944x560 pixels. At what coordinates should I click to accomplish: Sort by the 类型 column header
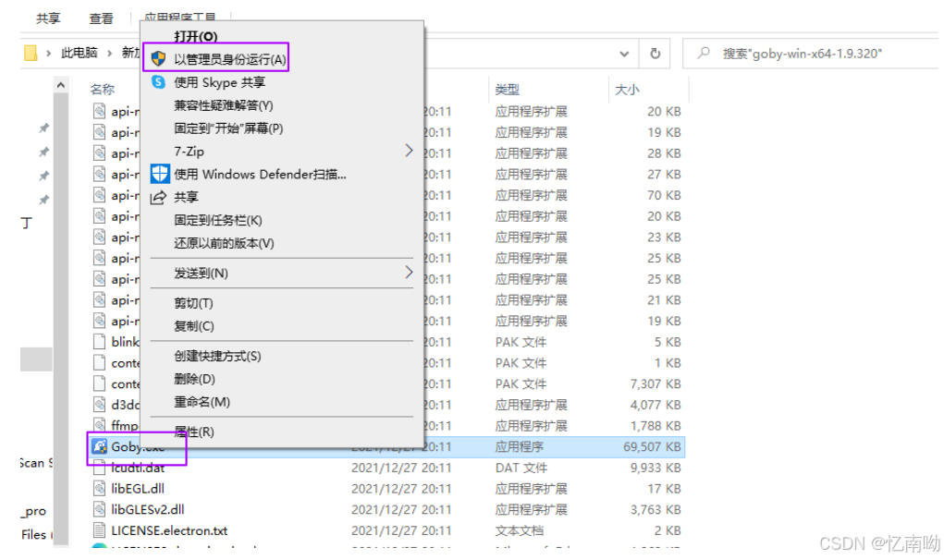tap(507, 90)
